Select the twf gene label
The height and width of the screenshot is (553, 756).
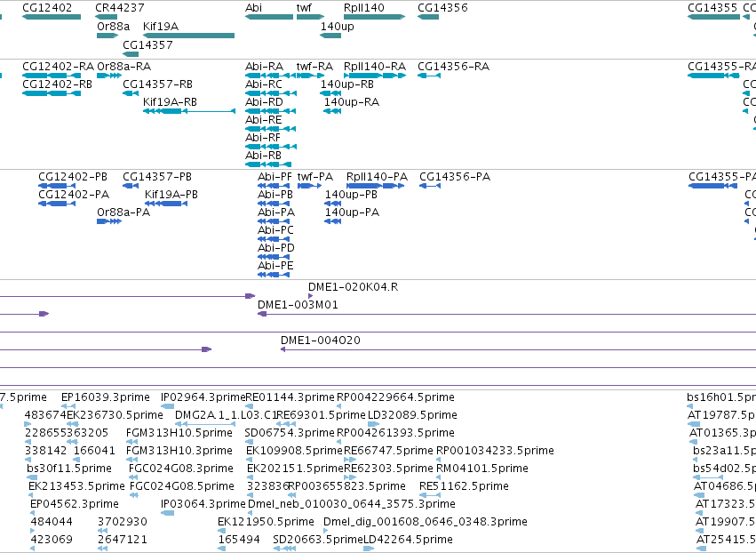tap(304, 8)
